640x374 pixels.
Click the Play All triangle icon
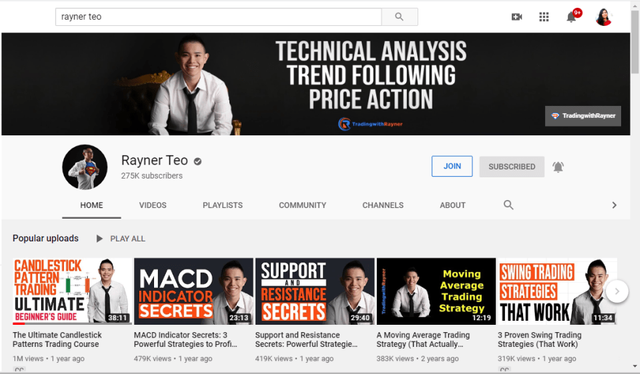pyautogui.click(x=99, y=238)
